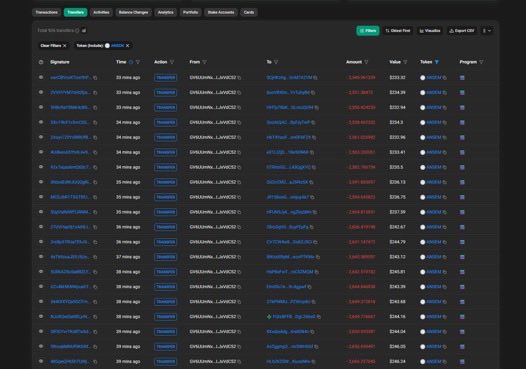This screenshot has height=369, width=526.
Task: Click the value $245.81
Action: click(398, 272)
